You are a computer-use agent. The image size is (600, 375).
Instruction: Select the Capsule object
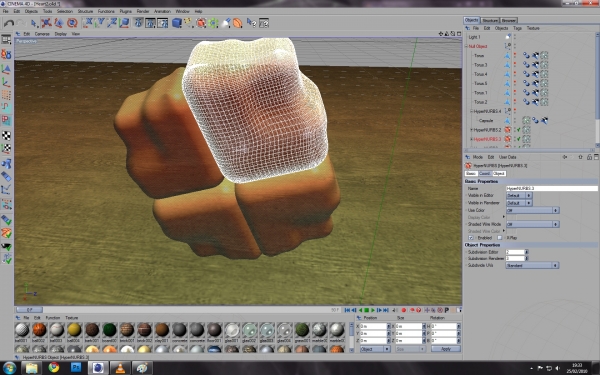(486, 121)
